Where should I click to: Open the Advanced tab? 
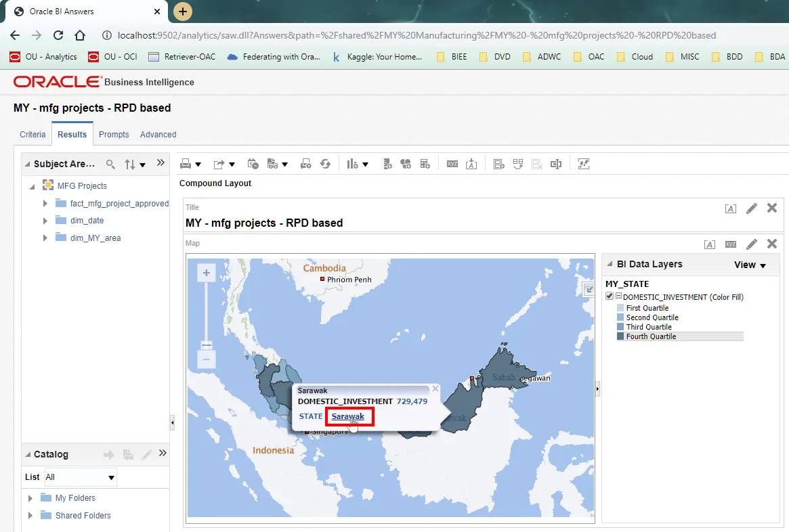(158, 135)
